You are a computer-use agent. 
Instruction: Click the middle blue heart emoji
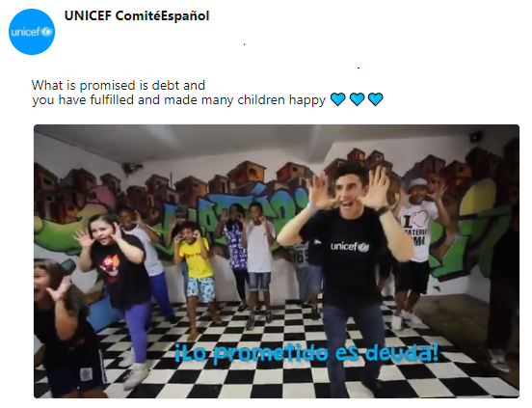pyautogui.click(x=357, y=99)
